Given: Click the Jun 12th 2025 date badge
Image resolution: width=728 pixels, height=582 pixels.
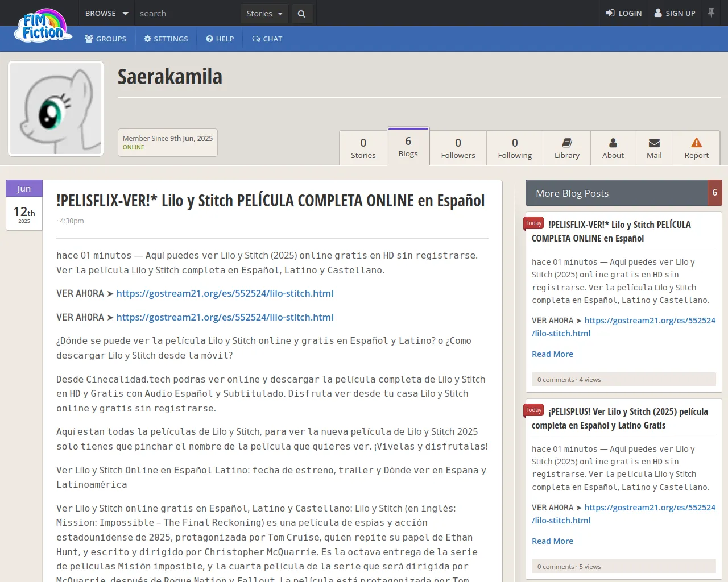Looking at the screenshot, I should coord(24,205).
